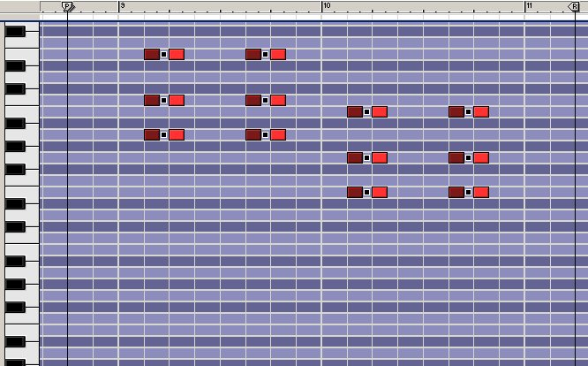Select highest note of first bar 10 chord
The width and height of the screenshot is (588, 366).
[355, 111]
